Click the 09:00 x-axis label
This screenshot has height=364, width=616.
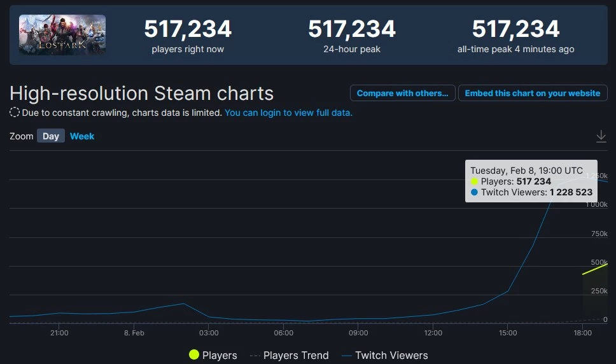click(358, 333)
